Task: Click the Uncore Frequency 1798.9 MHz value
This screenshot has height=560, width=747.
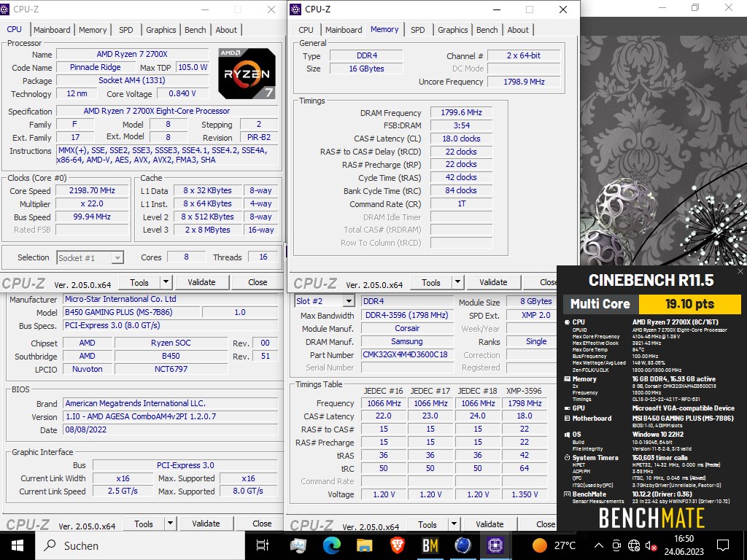Action: point(524,82)
